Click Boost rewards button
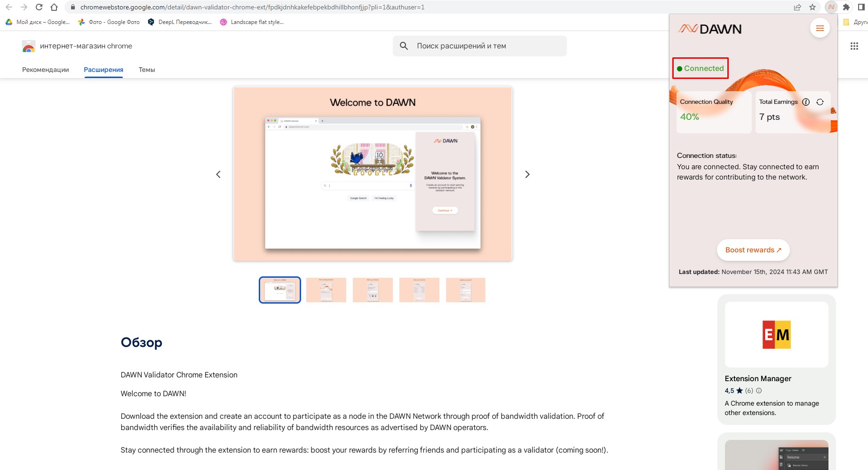868x470 pixels. tap(753, 250)
